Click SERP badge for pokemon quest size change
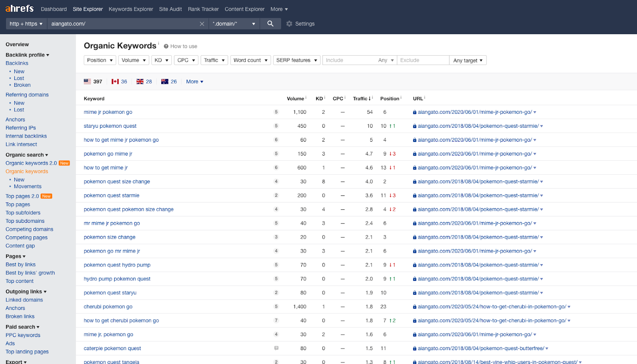This screenshot has height=364, width=637. tap(276, 181)
